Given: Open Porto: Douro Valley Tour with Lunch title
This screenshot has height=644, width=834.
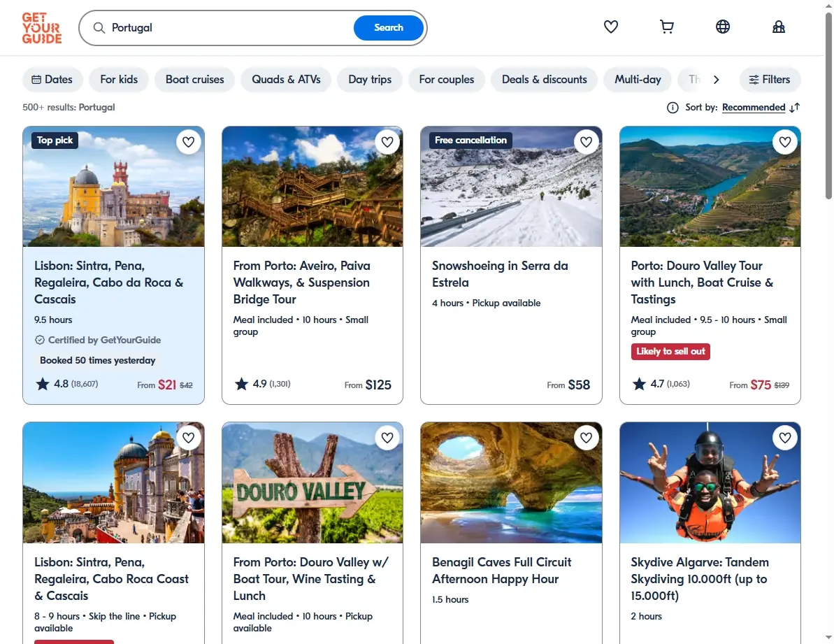Looking at the screenshot, I should (x=702, y=282).
